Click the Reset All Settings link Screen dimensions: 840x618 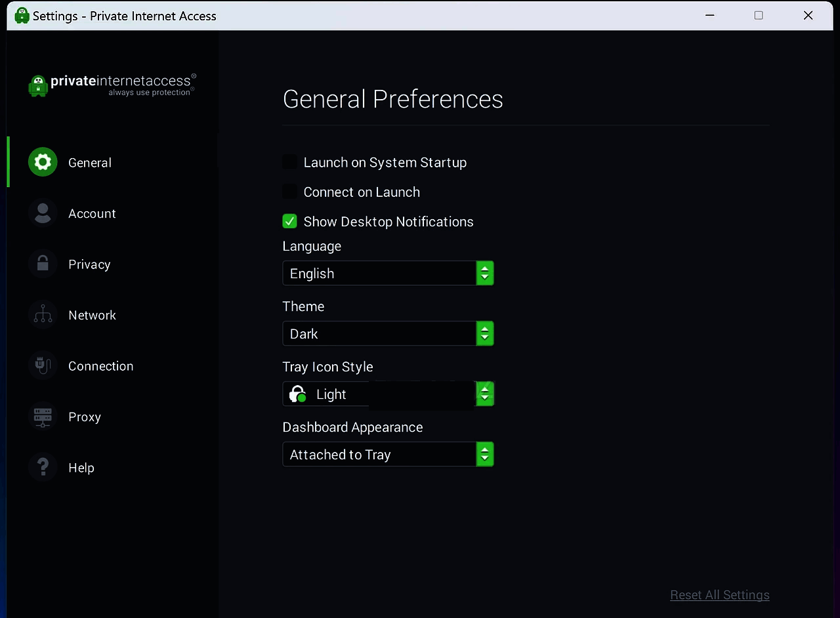[719, 595]
